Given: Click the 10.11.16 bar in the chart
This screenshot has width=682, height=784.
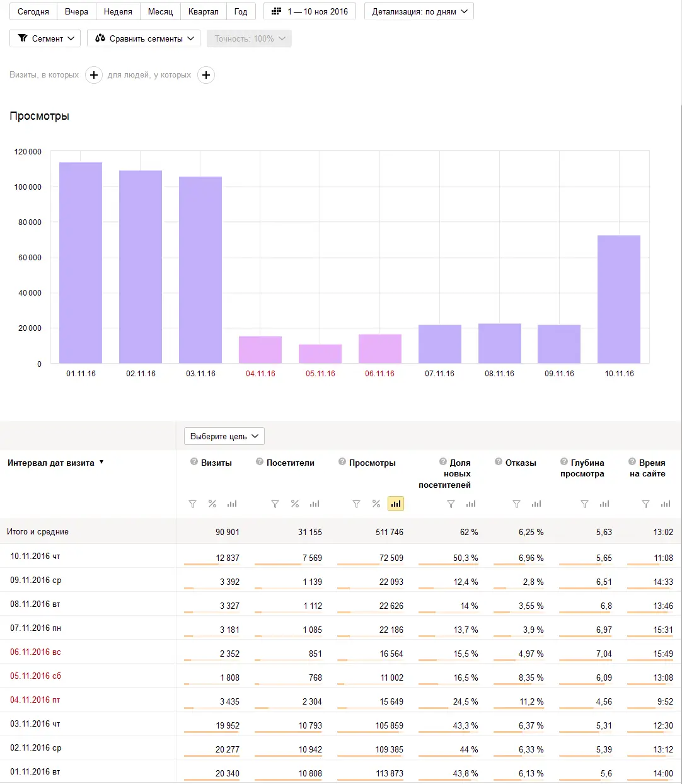Looking at the screenshot, I should tap(618, 299).
